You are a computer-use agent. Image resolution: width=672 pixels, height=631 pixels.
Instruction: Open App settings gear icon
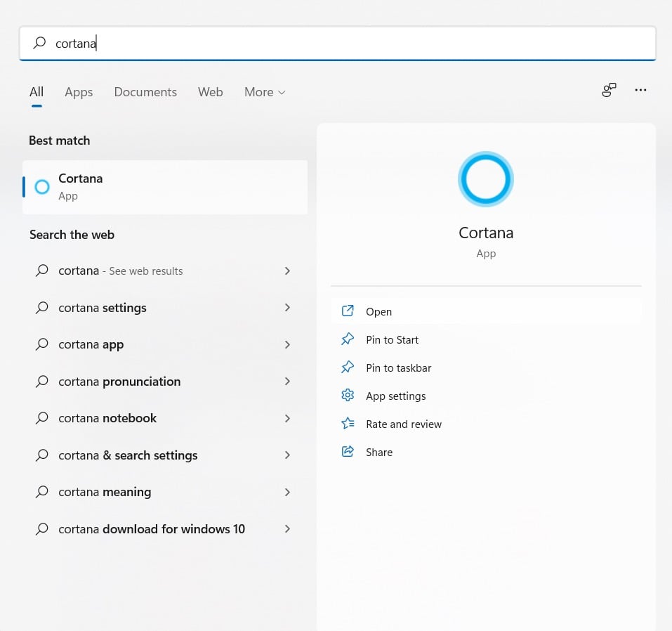point(348,396)
